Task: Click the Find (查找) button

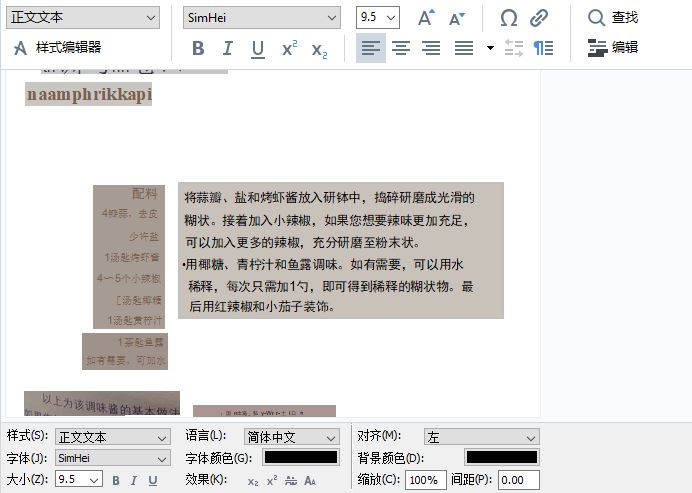Action: point(613,18)
